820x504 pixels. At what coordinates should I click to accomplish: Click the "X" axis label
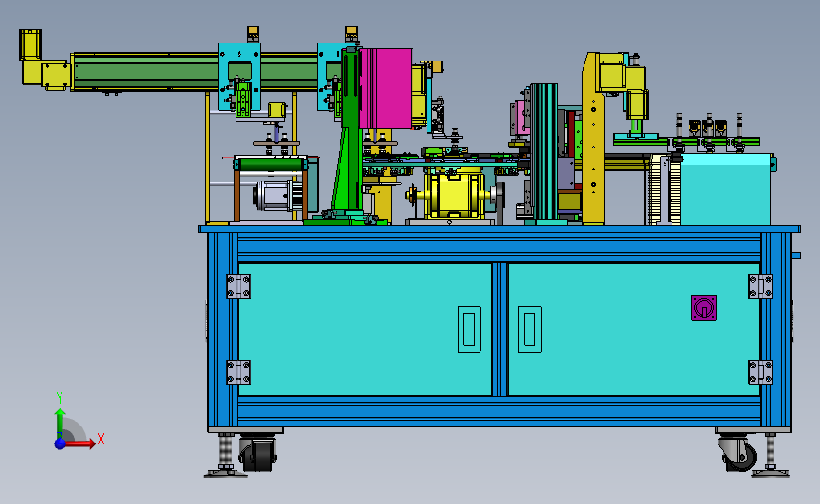pos(101,439)
